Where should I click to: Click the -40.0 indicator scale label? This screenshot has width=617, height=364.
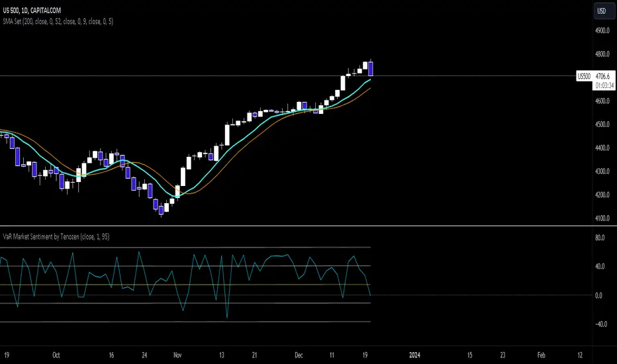coord(601,324)
